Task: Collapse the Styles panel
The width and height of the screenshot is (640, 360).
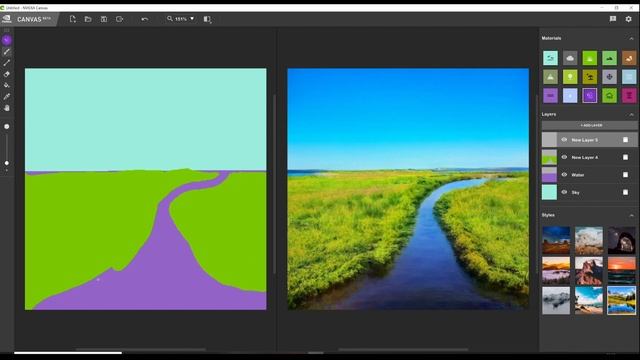Action: [631, 216]
